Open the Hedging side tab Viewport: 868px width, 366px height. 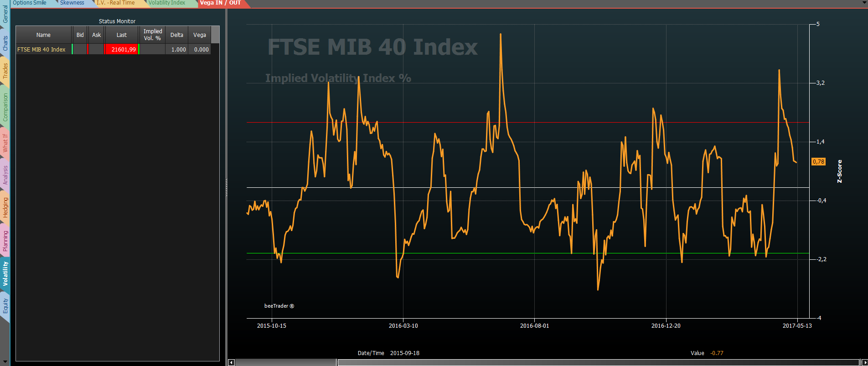pos(5,207)
